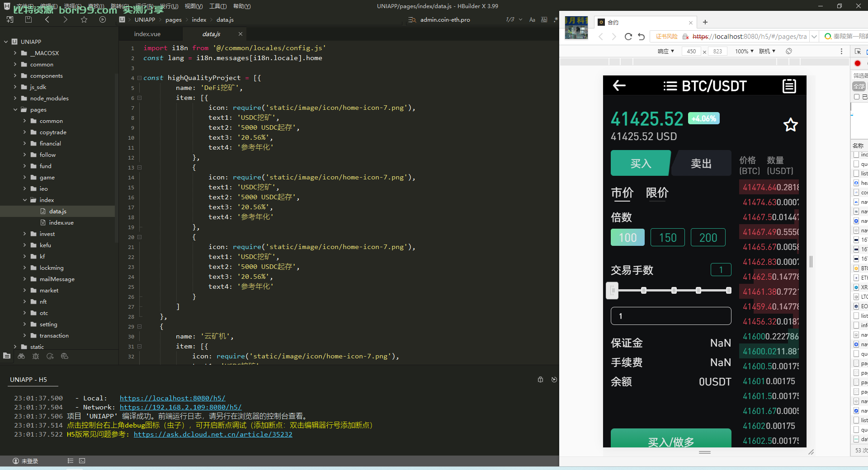The image size is (868, 470).
Task: Click the run play icon in HBuilder toolbar
Action: coord(103,19)
